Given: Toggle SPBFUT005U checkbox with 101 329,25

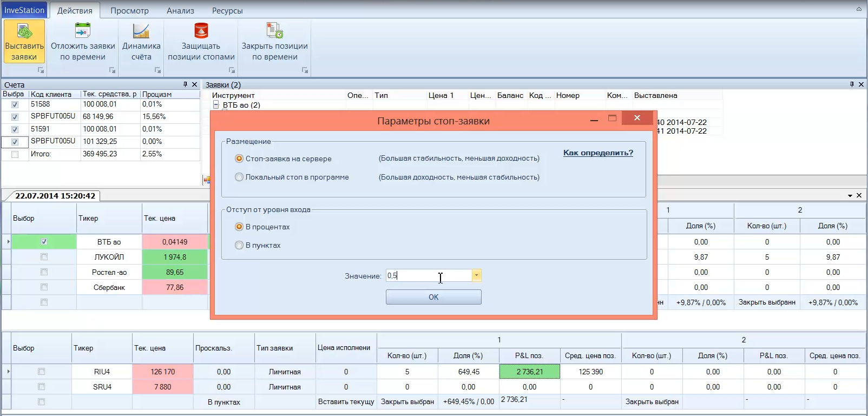Looking at the screenshot, I should point(15,142).
